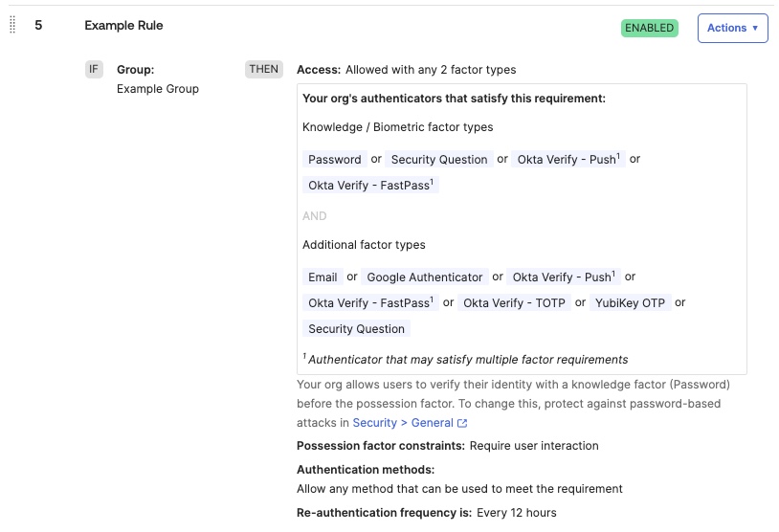This screenshot has width=779, height=532.
Task: Click the IF condition badge
Action: [x=94, y=69]
